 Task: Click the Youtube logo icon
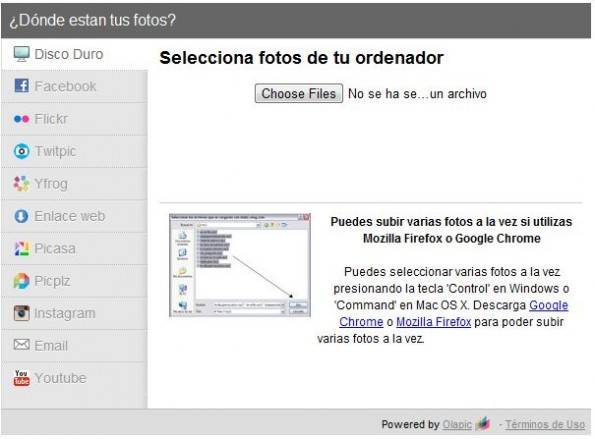click(21, 378)
